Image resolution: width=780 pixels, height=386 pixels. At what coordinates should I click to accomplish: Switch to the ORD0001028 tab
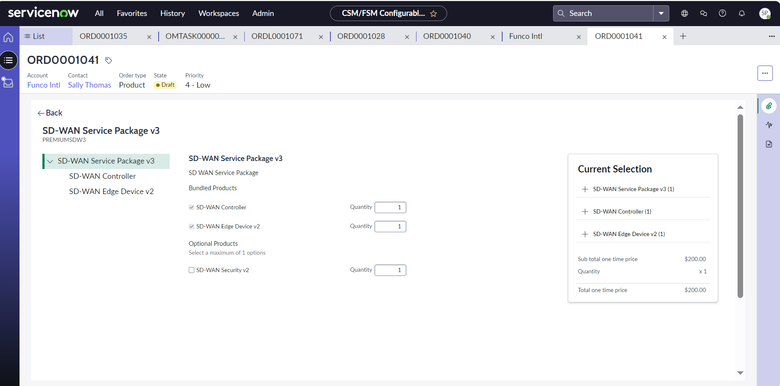(361, 36)
